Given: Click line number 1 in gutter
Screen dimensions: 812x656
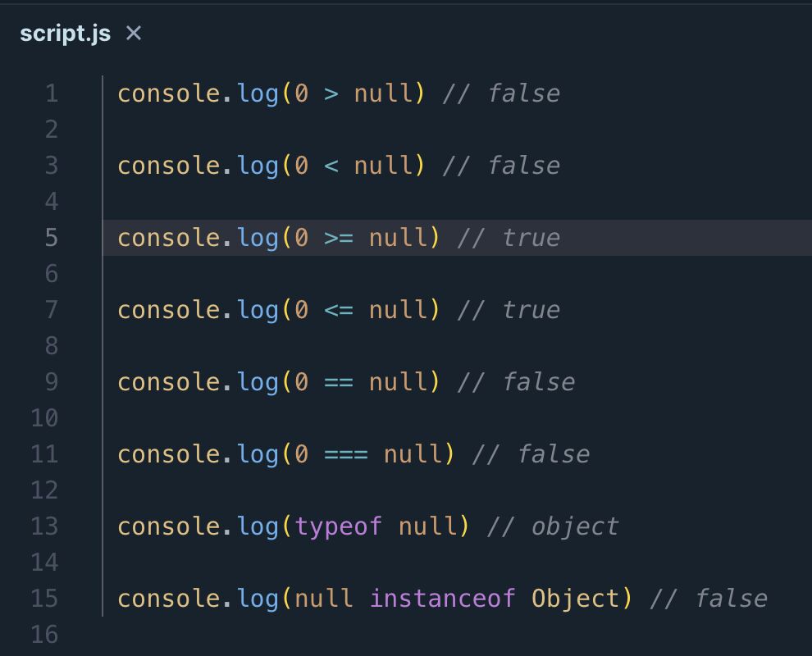Looking at the screenshot, I should pos(52,93).
